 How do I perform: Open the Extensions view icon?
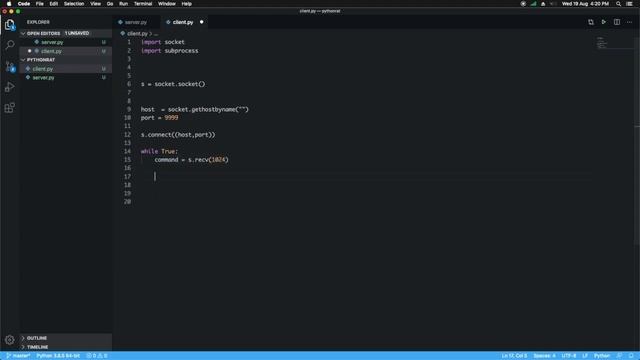click(x=10, y=108)
